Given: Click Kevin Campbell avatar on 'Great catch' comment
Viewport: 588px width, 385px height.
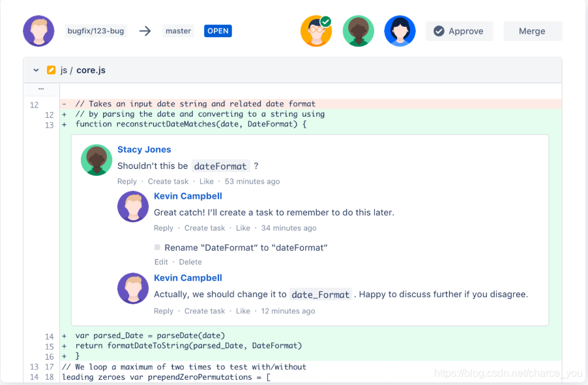Looking at the screenshot, I should (133, 207).
